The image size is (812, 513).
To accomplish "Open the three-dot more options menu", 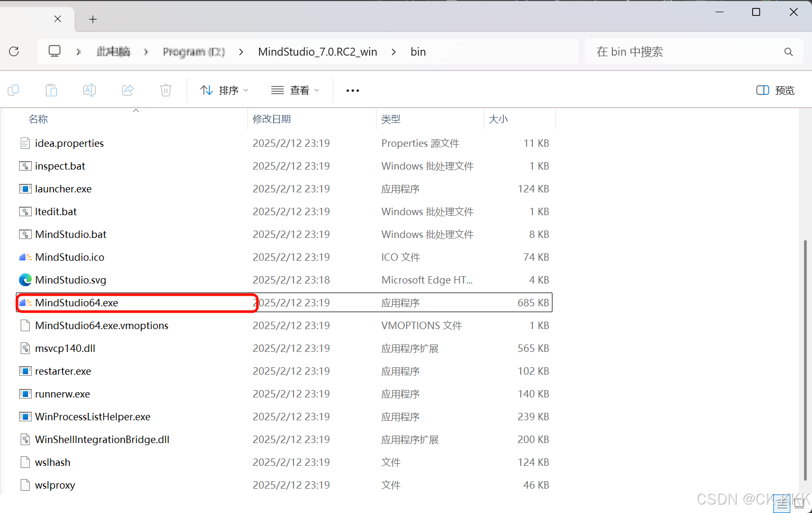I will point(353,91).
